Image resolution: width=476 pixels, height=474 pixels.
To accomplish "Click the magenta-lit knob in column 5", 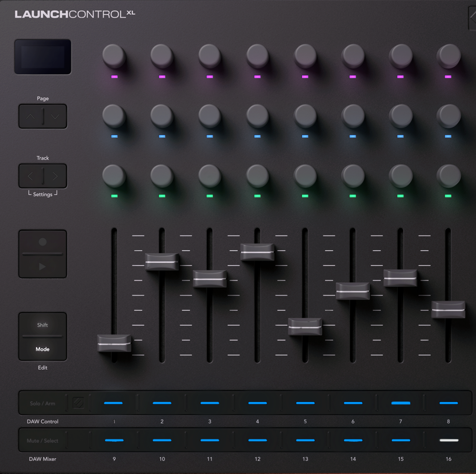I will click(305, 56).
